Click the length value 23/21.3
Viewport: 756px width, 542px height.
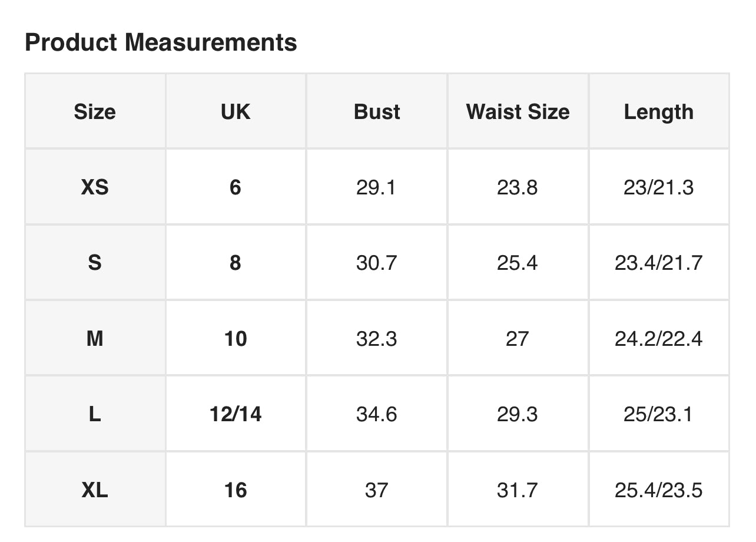659,187
